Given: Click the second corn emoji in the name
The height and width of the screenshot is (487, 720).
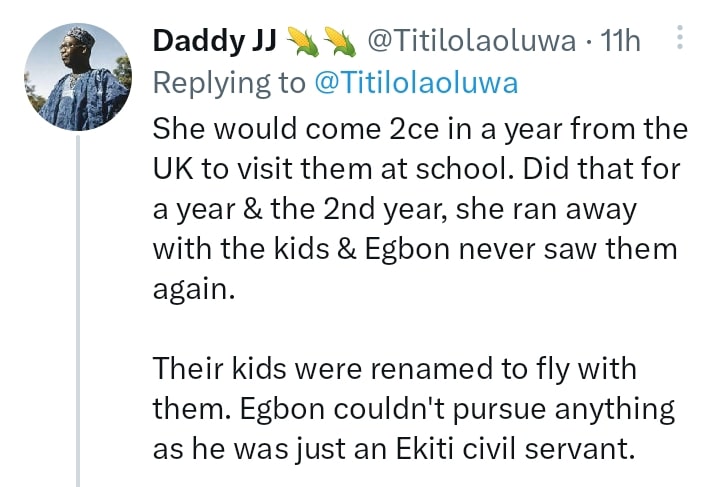Looking at the screenshot, I should (340, 41).
